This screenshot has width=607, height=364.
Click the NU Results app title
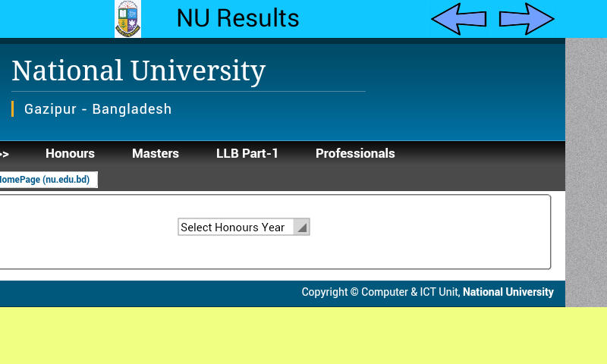tap(237, 18)
